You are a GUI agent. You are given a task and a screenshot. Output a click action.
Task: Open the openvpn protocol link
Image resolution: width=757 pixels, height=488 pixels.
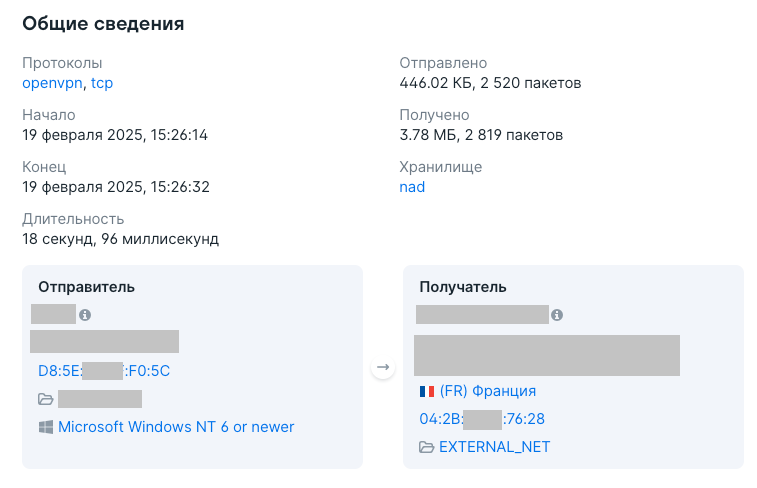pyautogui.click(x=52, y=83)
